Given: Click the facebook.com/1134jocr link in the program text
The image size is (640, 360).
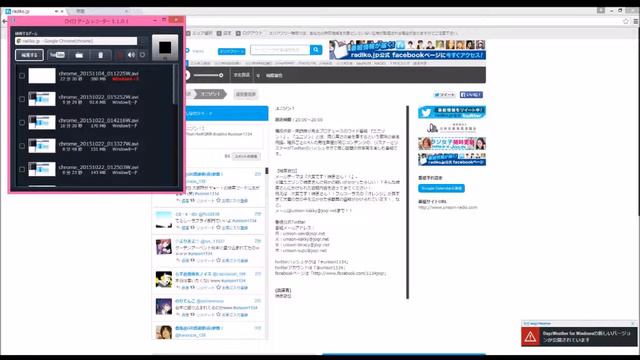Looking at the screenshot, I should tap(348, 273).
